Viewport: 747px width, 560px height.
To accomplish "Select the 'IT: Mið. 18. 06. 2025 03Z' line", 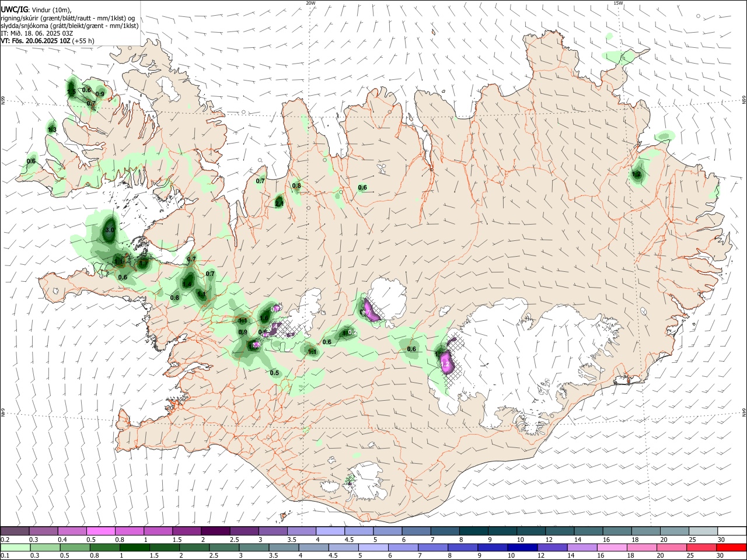I will [x=36, y=33].
